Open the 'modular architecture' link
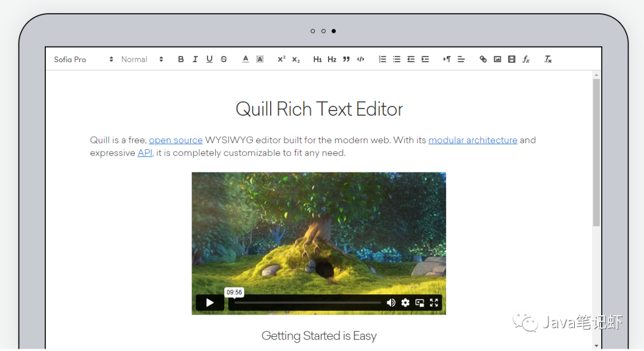 (472, 140)
